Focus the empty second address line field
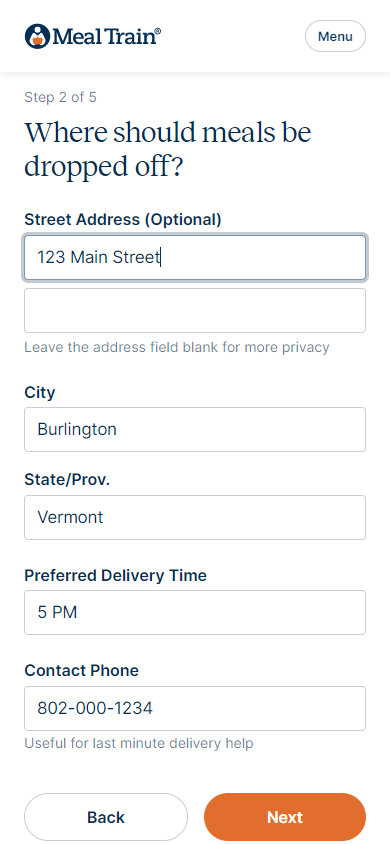Screen dimensions: 390x844 (195, 311)
